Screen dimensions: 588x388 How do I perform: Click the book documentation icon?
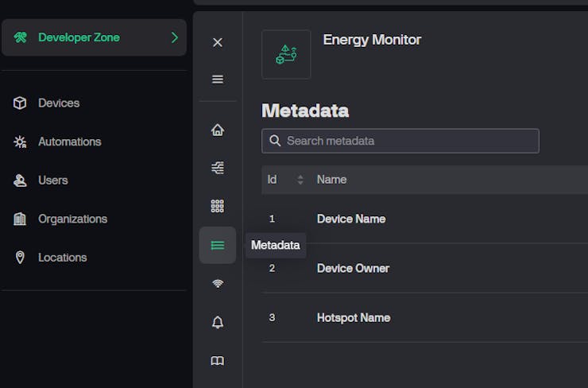coord(217,360)
